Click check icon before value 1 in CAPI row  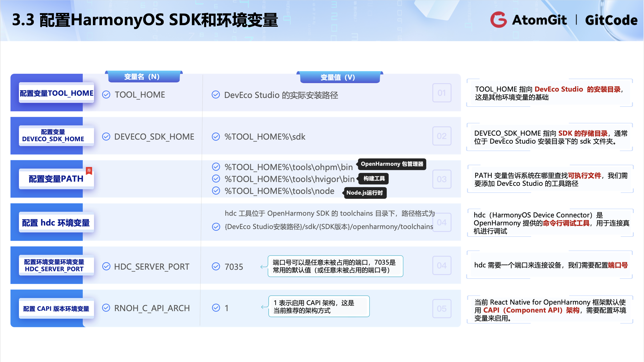(x=216, y=308)
